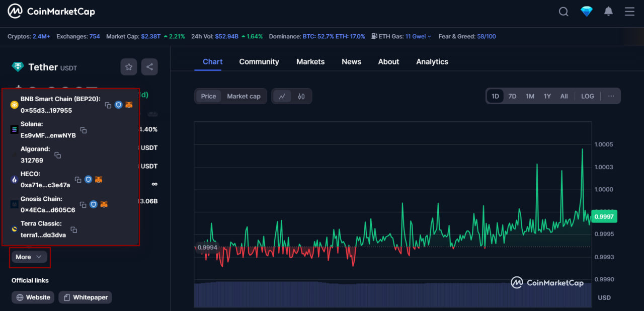Open the Chart tab
The height and width of the screenshot is (311, 644).
click(x=212, y=61)
